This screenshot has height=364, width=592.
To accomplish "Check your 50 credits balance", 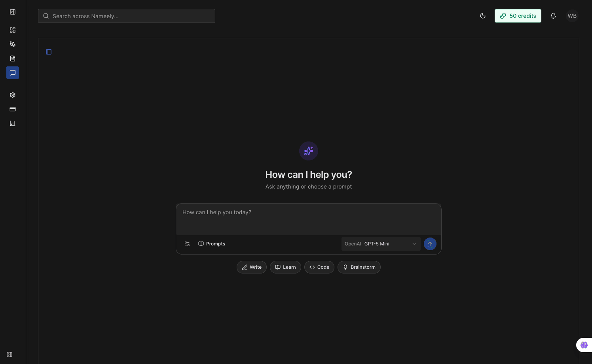I will point(518,16).
